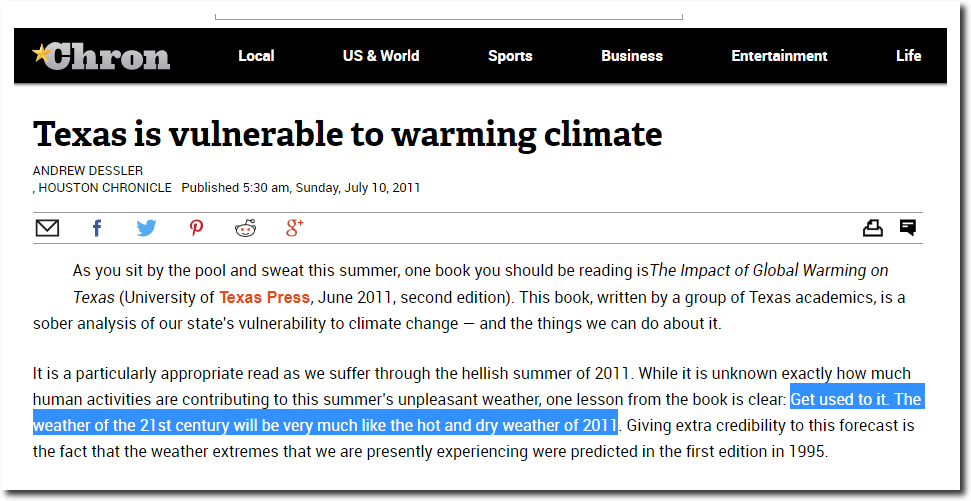The height and width of the screenshot is (501, 971).
Task: Open the US & World section
Action: (381, 56)
